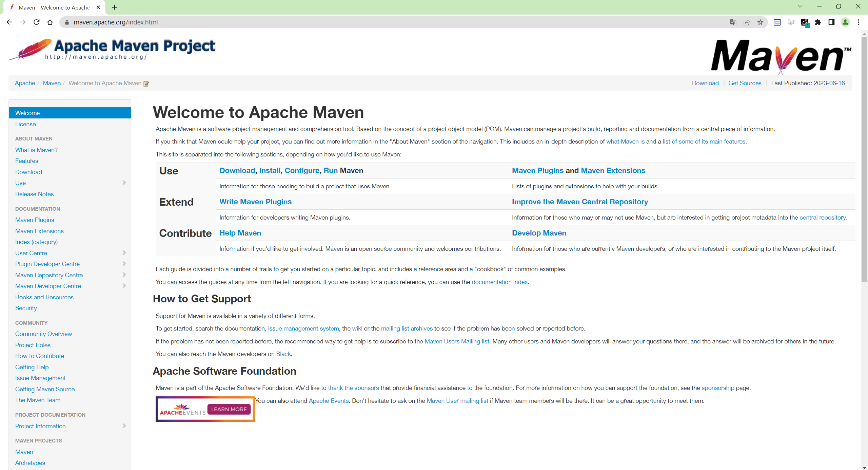Open Release Notes sidebar item
The height and width of the screenshot is (470, 868).
(x=35, y=194)
